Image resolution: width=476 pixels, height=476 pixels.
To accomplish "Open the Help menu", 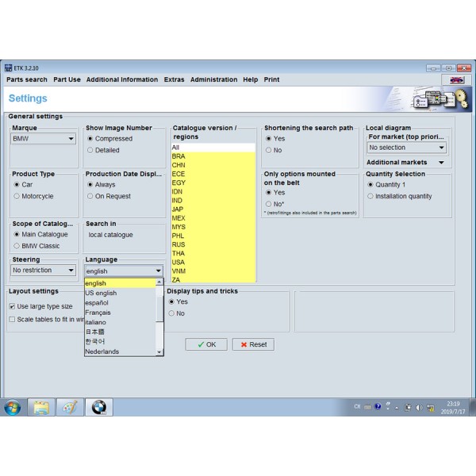I will 250,79.
